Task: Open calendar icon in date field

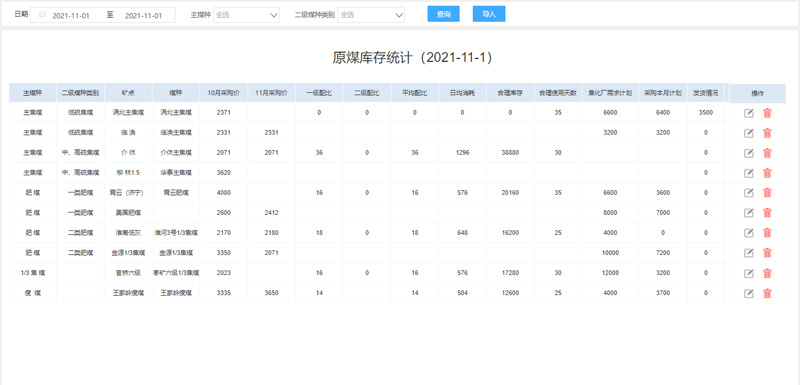Action: pos(42,15)
